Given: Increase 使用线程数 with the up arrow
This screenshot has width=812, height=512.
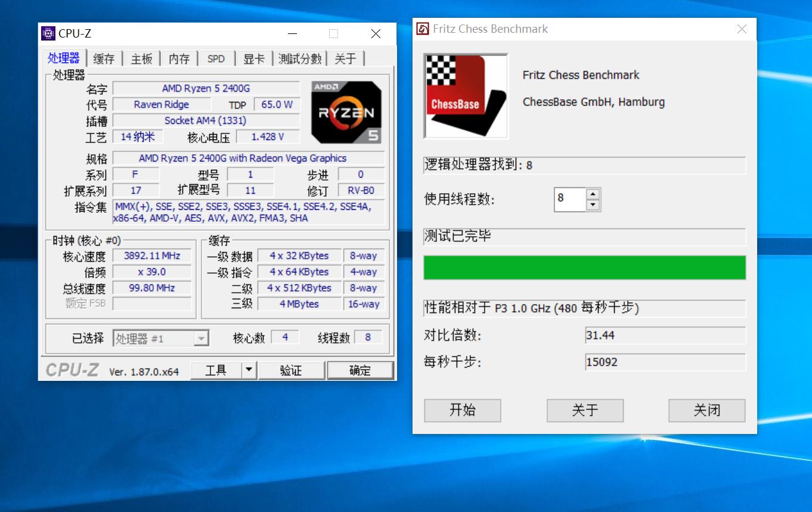Looking at the screenshot, I should point(592,195).
